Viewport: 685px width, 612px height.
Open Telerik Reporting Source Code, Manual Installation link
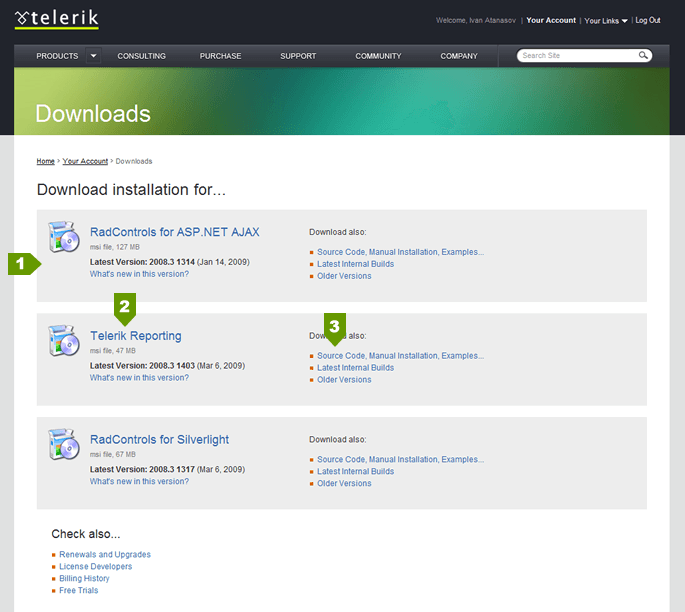click(x=401, y=356)
